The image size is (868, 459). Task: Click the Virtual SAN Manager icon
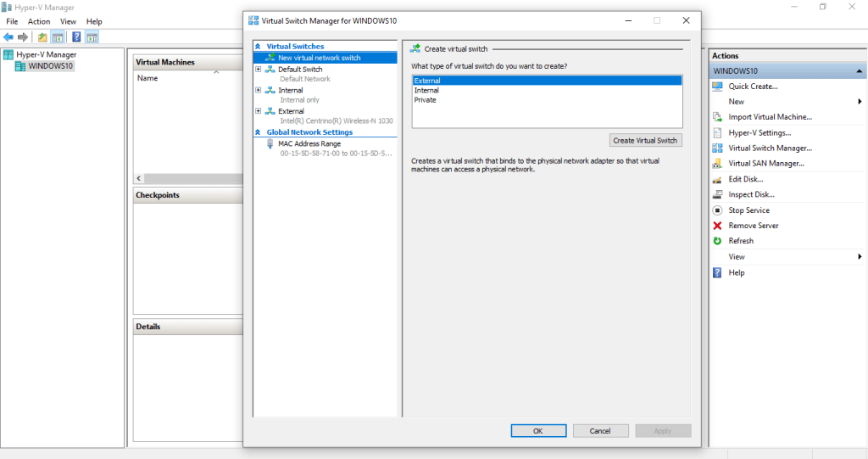(x=717, y=164)
